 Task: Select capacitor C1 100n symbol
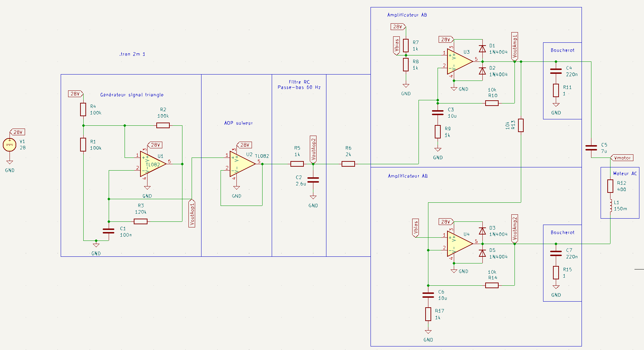click(x=109, y=231)
